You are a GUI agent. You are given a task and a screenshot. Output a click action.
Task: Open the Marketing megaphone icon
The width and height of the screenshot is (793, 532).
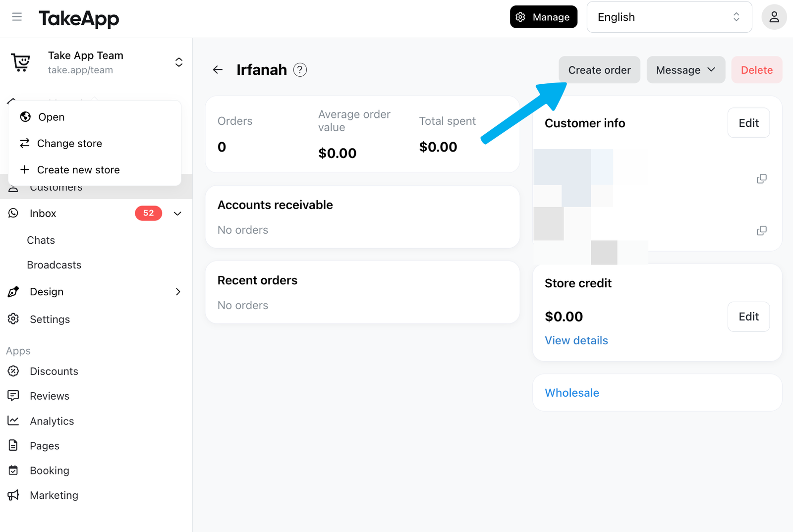pos(13,495)
